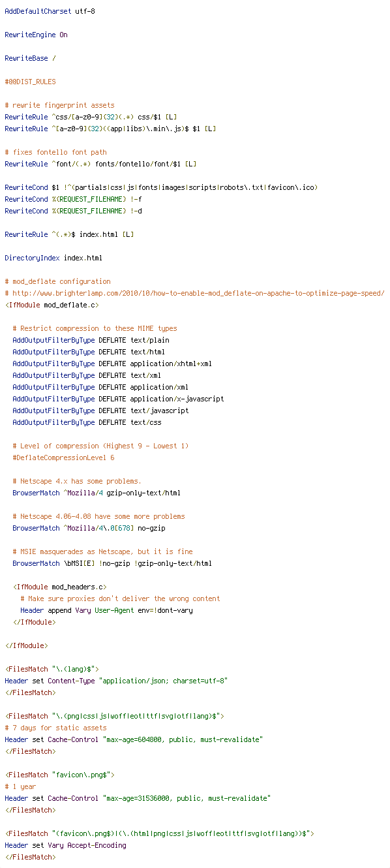This screenshot has width=390, height=868.
Task: Click the FilesMatch "\.(lang)$" tag
Action: tap(52, 669)
